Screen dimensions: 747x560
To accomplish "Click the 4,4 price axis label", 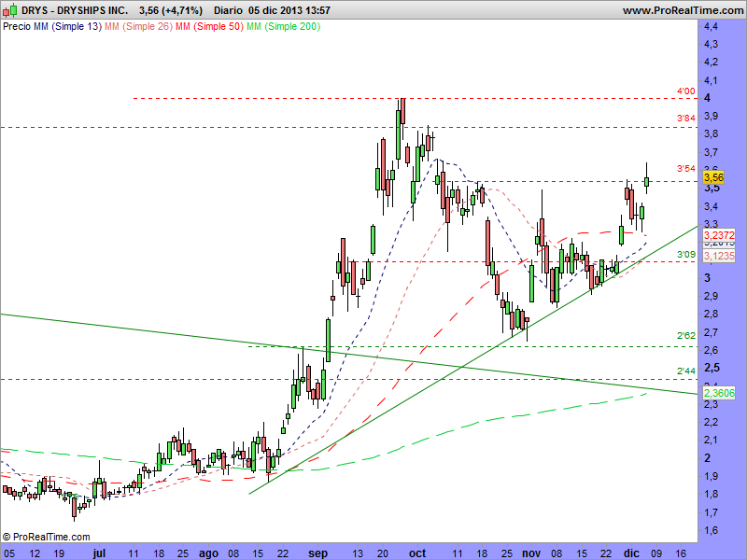I will tap(711, 27).
